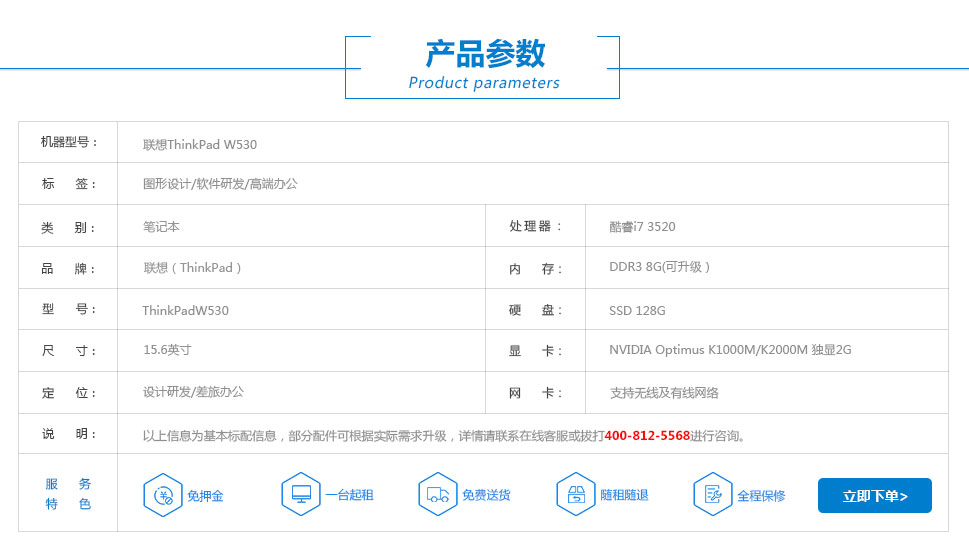Click the 标签 row label
969x557 pixels.
click(x=69, y=184)
